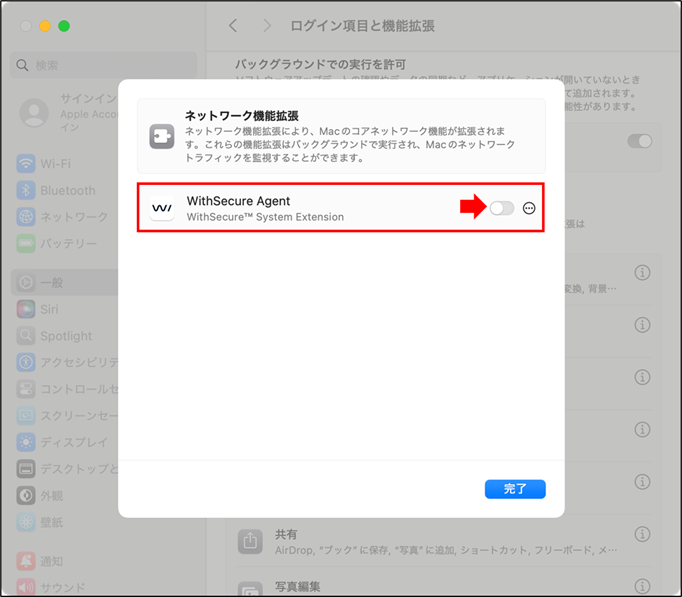This screenshot has height=597, width=682.
Task: Open the Siri sidebar item
Action: (49, 310)
